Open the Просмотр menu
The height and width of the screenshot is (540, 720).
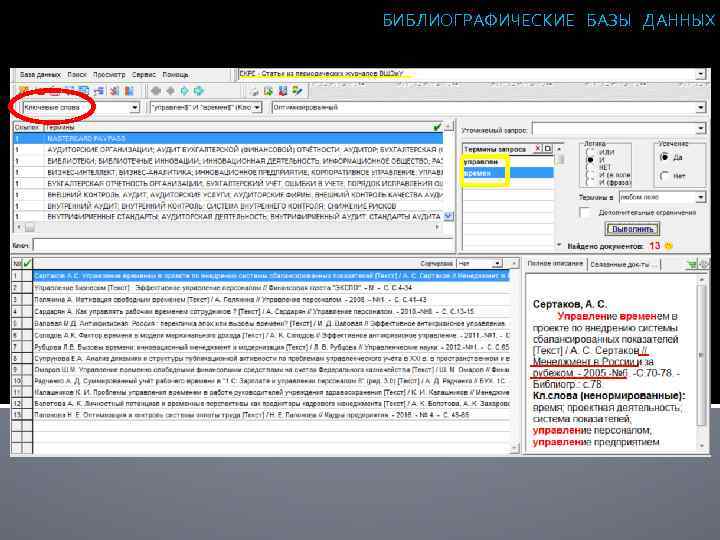pyautogui.click(x=109, y=74)
